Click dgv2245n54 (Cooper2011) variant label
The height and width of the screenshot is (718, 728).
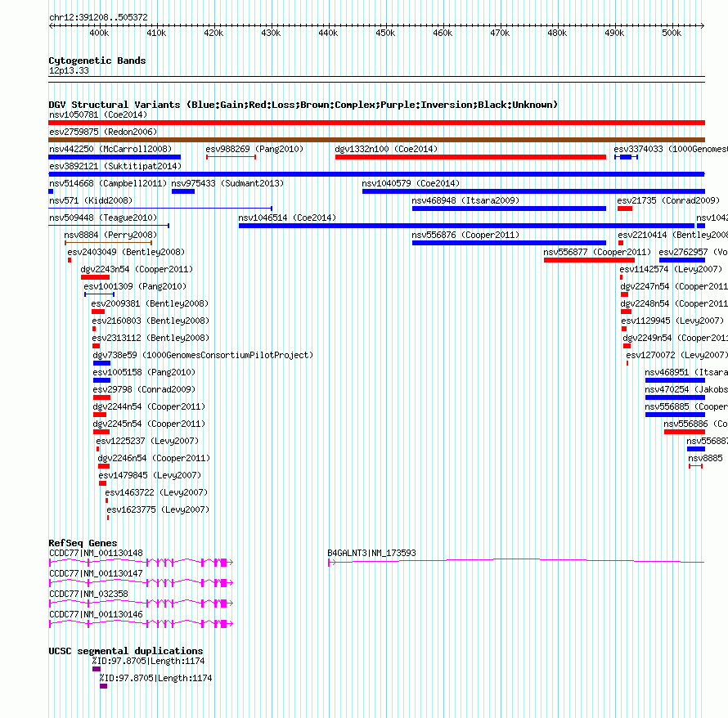(149, 424)
